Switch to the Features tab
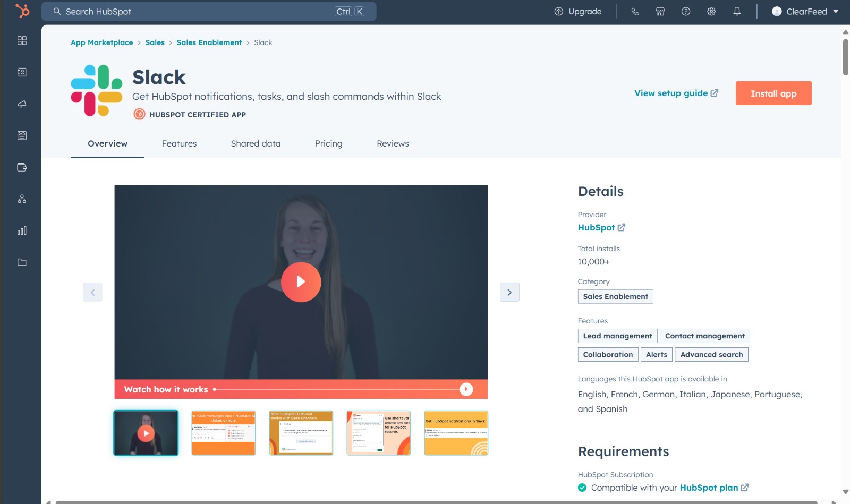This screenshot has height=504, width=850. click(x=179, y=143)
